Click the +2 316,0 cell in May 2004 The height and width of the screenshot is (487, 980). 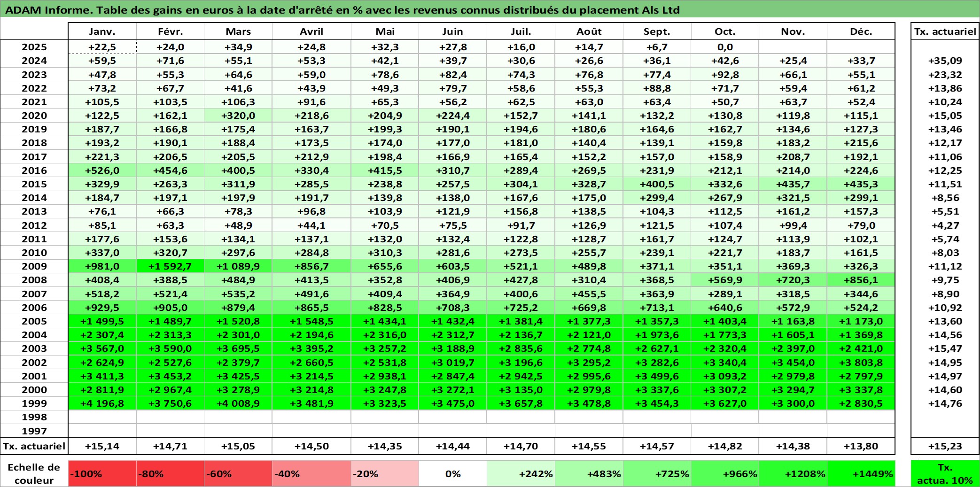click(385, 335)
